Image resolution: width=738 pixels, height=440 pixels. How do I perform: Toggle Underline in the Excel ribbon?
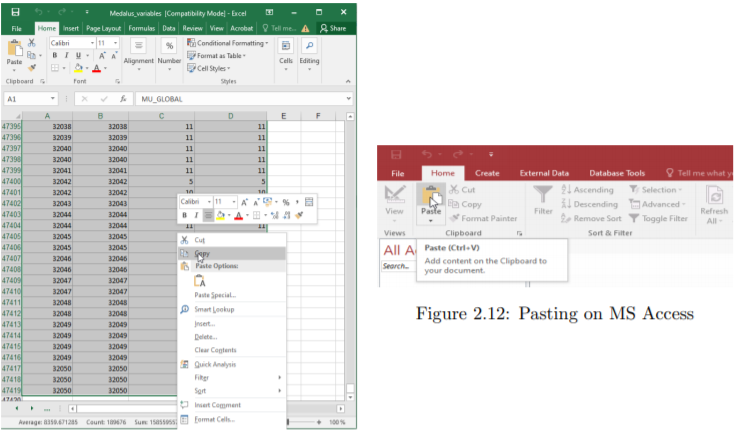(78, 56)
